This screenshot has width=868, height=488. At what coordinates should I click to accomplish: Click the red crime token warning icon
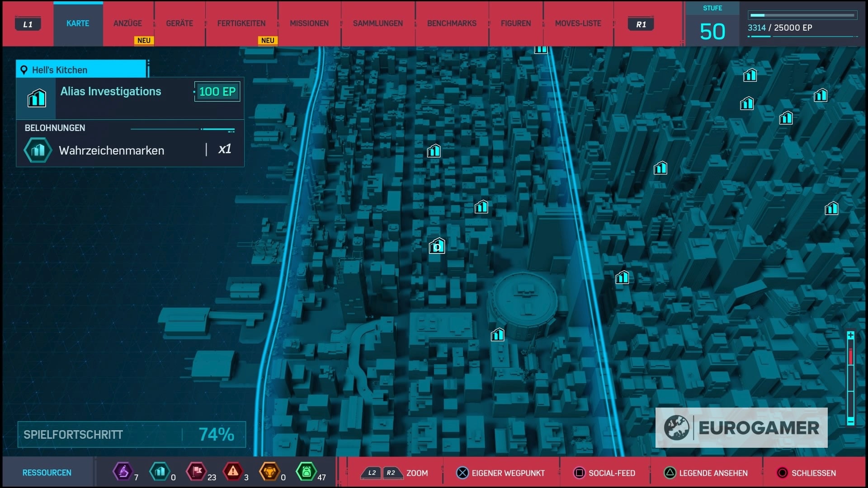point(233,472)
